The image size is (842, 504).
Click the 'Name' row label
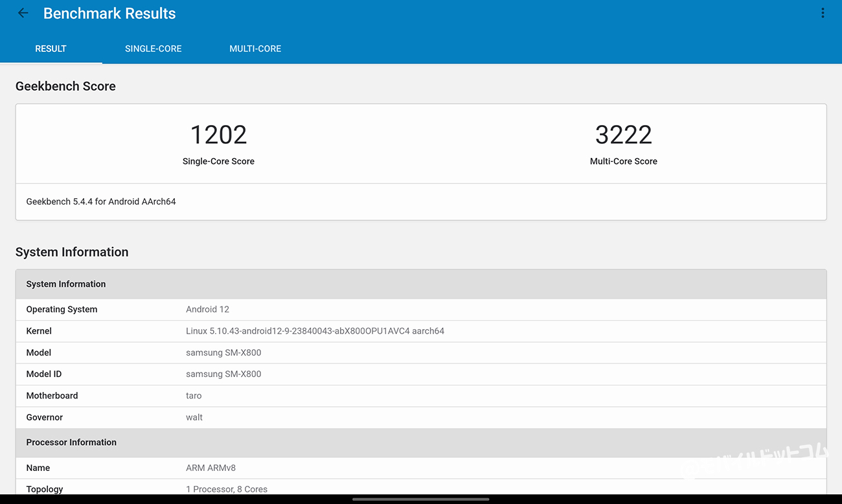[38, 468]
